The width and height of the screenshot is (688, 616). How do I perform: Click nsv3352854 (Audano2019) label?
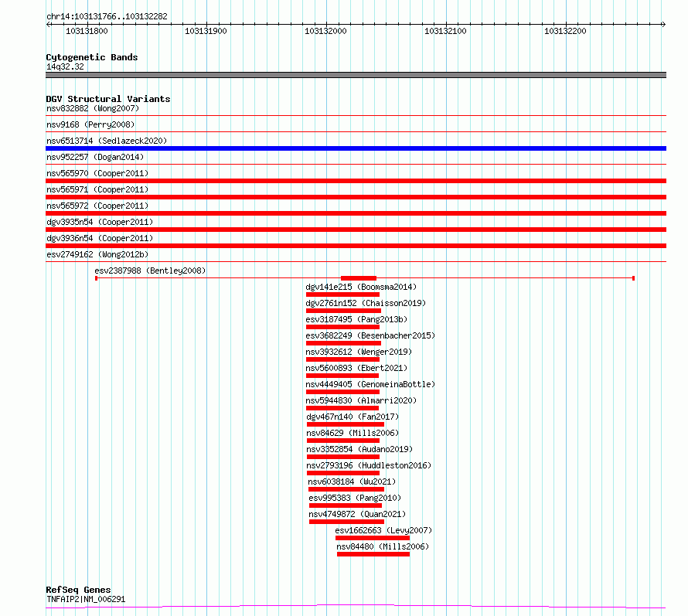click(x=359, y=449)
